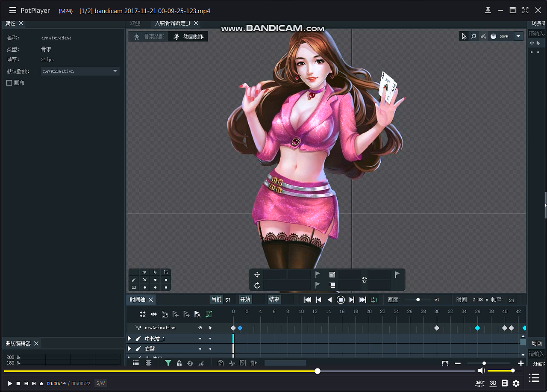547x392 pixels.
Task: Toggle visibility dot for 右臂 layer
Action: coord(200,349)
